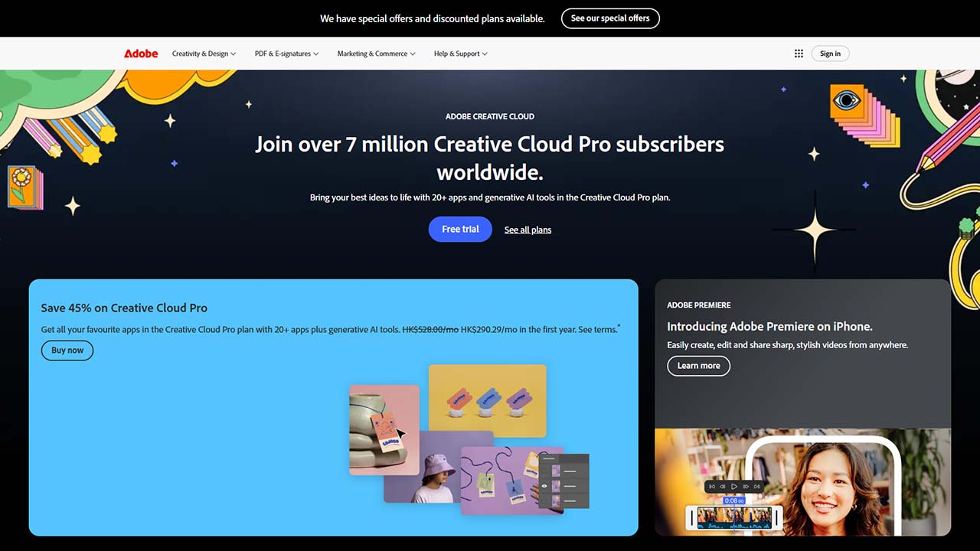
Task: Start the Free trial
Action: pyautogui.click(x=460, y=229)
